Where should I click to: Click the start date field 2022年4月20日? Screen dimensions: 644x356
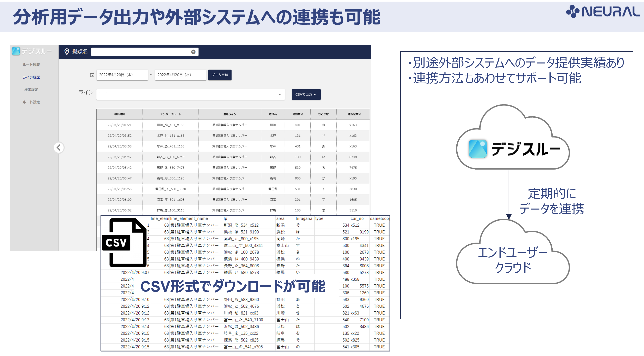(122, 75)
